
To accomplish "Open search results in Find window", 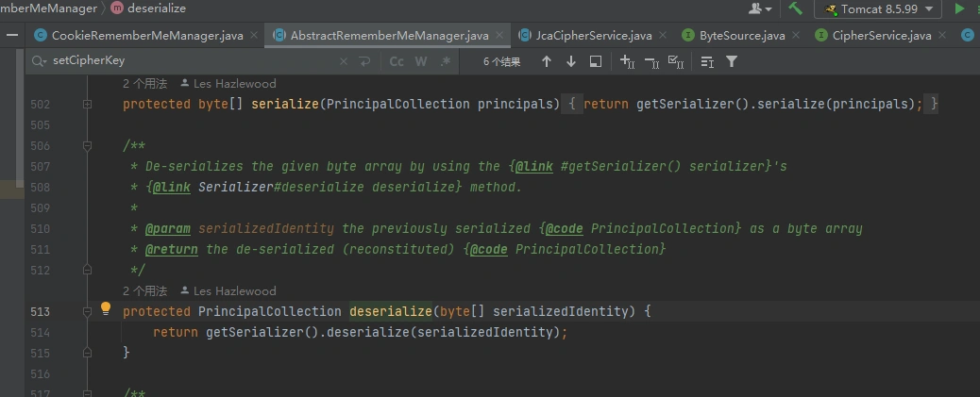I will pyautogui.click(x=596, y=61).
